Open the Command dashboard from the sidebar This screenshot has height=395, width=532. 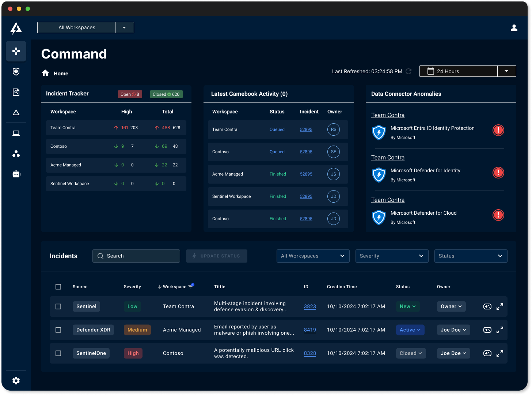click(x=16, y=51)
